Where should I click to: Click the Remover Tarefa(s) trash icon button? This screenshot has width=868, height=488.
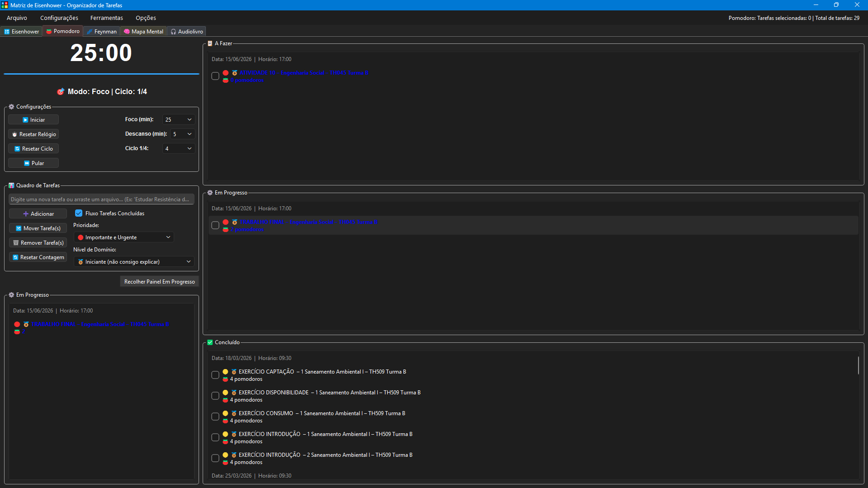pos(38,243)
